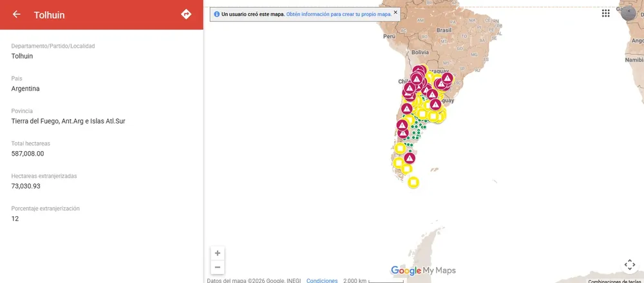Select the Tolhuin title in the red header
Image resolution: width=644 pixels, height=283 pixels.
pos(50,15)
